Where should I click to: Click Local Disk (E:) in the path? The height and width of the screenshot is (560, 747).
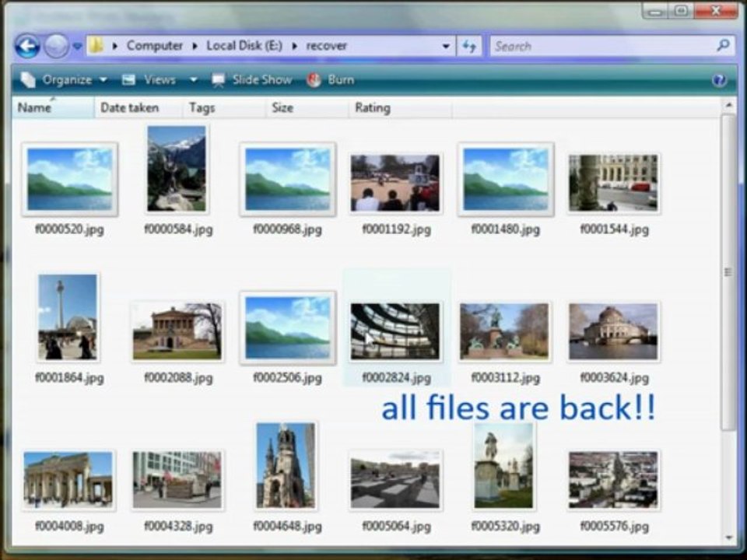(244, 46)
